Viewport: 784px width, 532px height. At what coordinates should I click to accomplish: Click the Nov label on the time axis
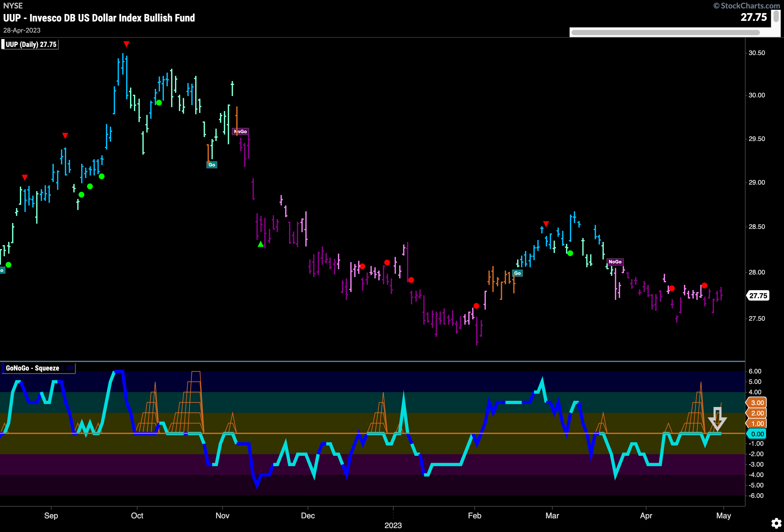222,515
